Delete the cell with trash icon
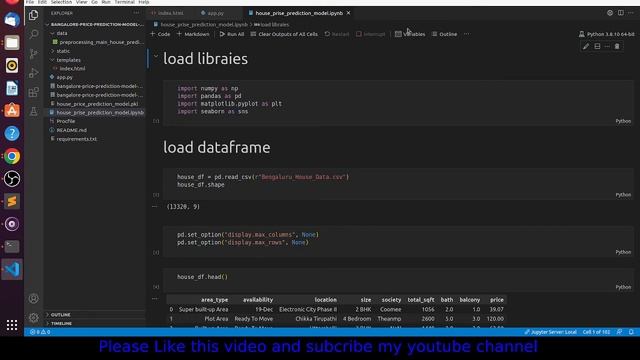The height and width of the screenshot is (360, 640). tap(617, 47)
